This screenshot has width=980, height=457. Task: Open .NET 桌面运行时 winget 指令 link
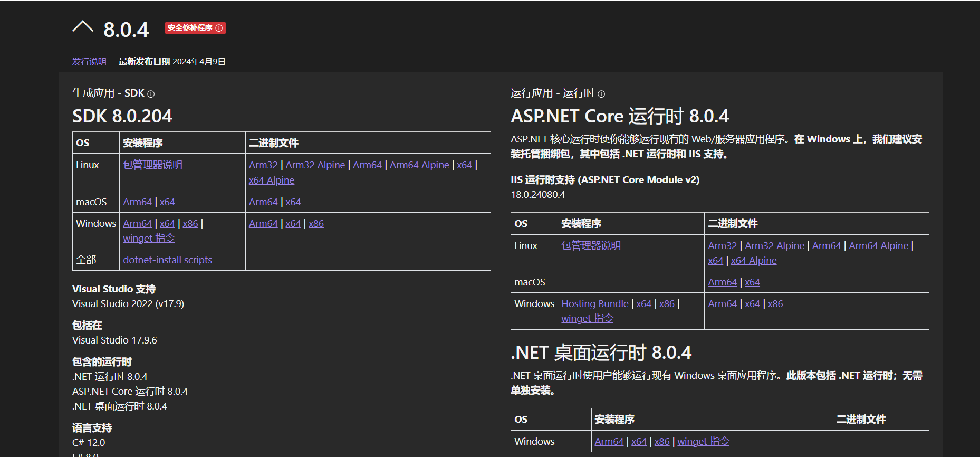pyautogui.click(x=703, y=441)
